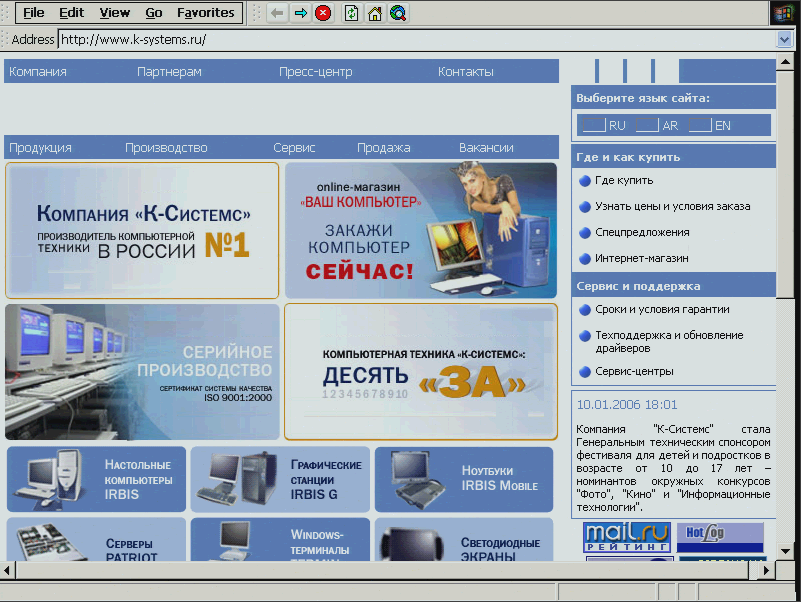Open the Партнерам navigation item
This screenshot has width=801, height=602.
(x=169, y=72)
